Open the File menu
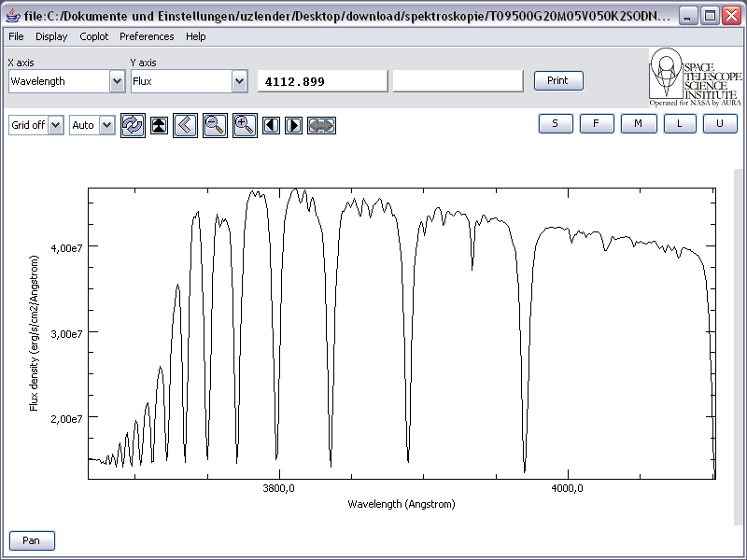 pos(16,36)
